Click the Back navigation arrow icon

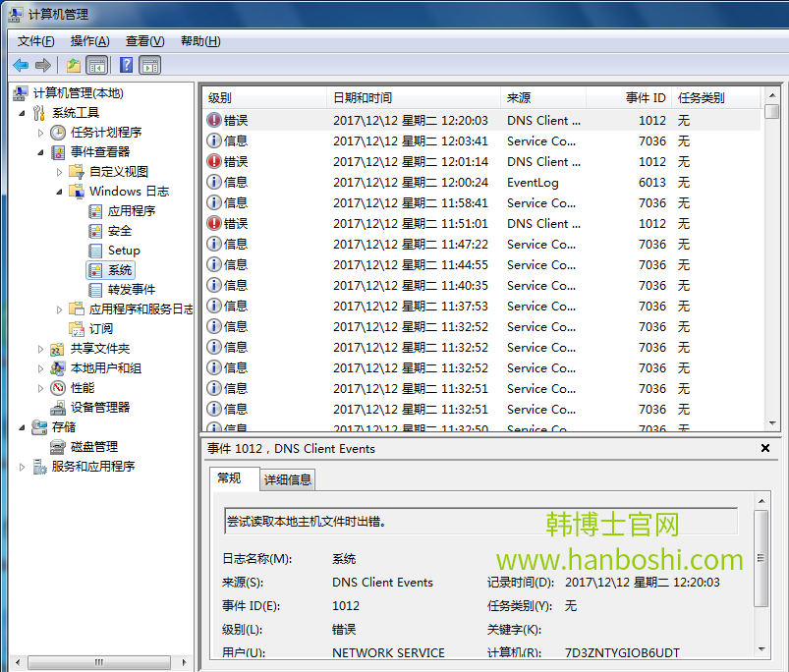pyautogui.click(x=21, y=65)
